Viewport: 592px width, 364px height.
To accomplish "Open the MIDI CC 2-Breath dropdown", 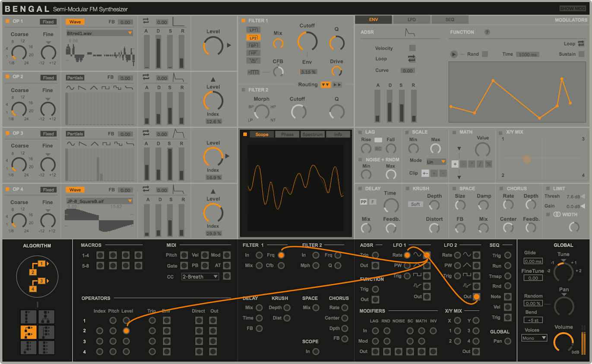I will pos(199,276).
